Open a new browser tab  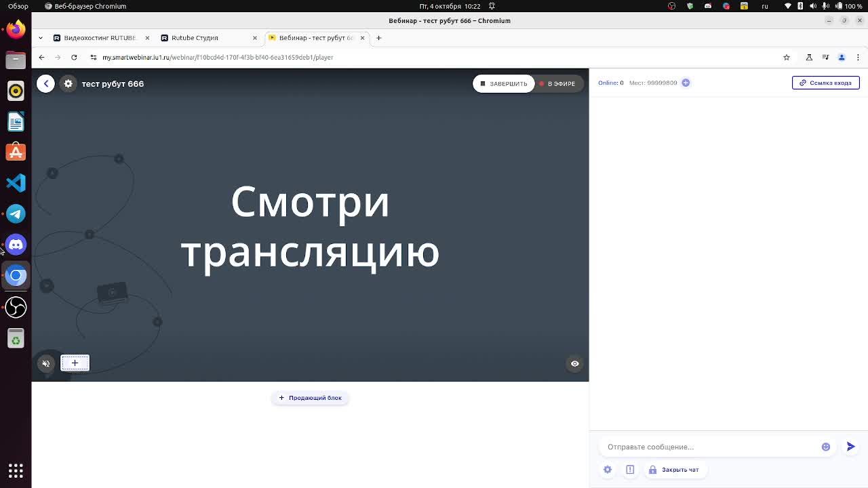pos(379,38)
